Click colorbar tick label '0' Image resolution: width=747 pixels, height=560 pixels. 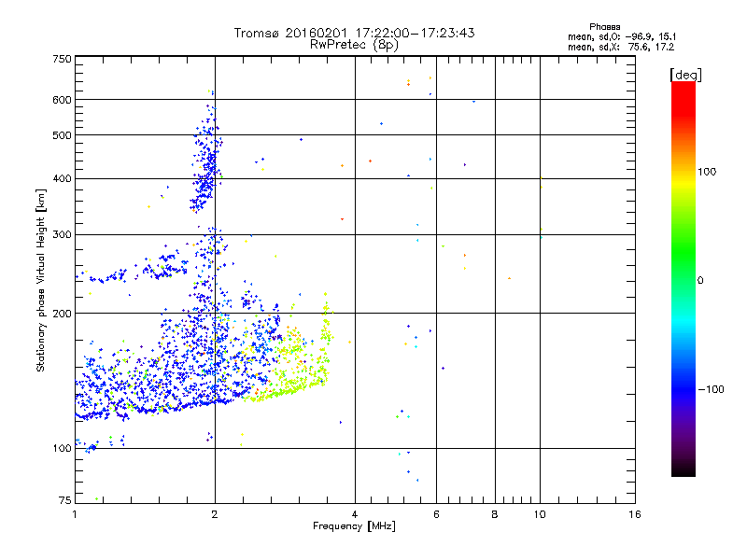click(x=700, y=280)
